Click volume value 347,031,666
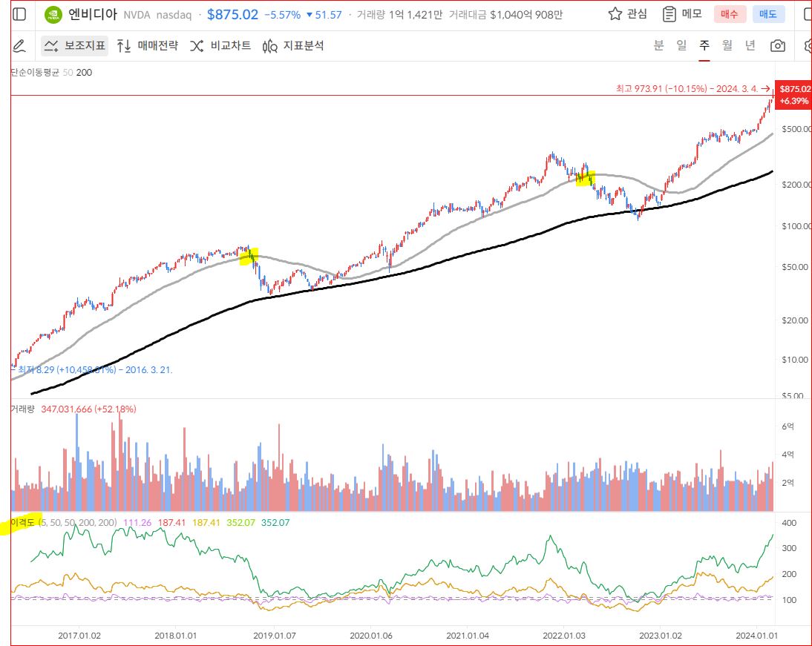 click(66, 409)
